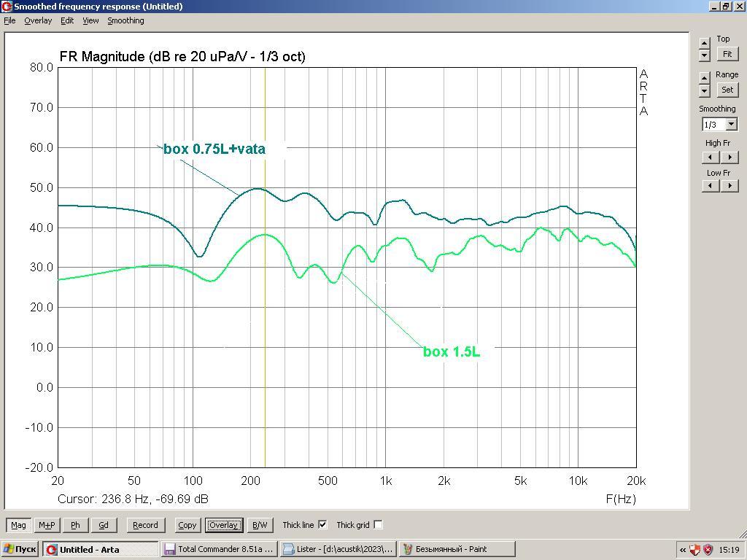Click Low Fr left arrow
Screen dimensions: 747x560
(x=711, y=186)
